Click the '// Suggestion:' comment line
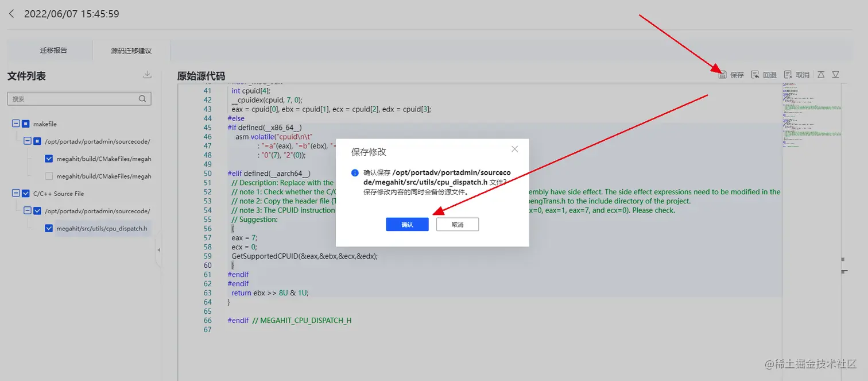The width and height of the screenshot is (868, 381). click(254, 220)
